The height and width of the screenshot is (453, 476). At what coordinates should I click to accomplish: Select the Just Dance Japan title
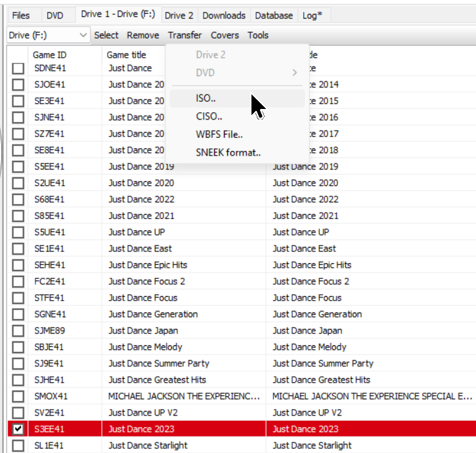[x=144, y=331]
